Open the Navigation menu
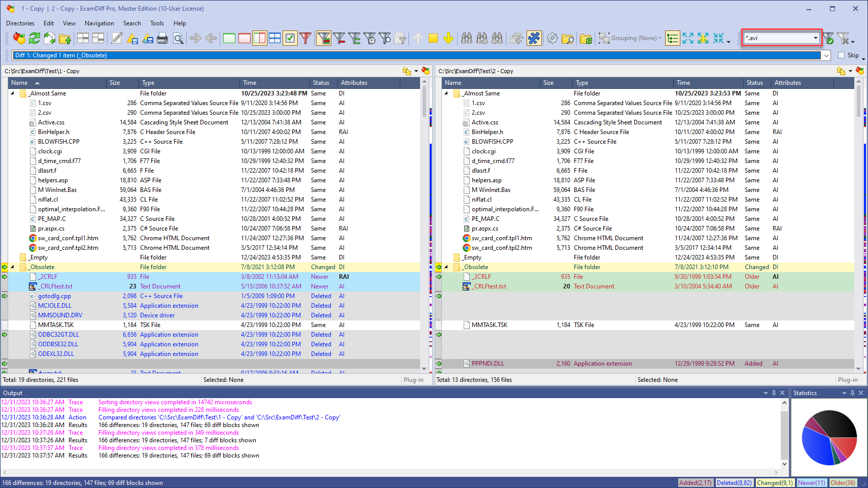The image size is (868, 488). click(x=99, y=23)
